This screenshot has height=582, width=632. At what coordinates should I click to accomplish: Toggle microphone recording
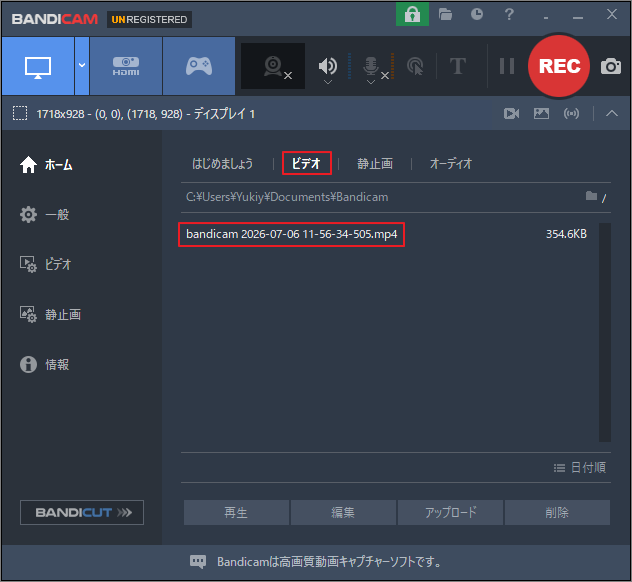tap(371, 66)
